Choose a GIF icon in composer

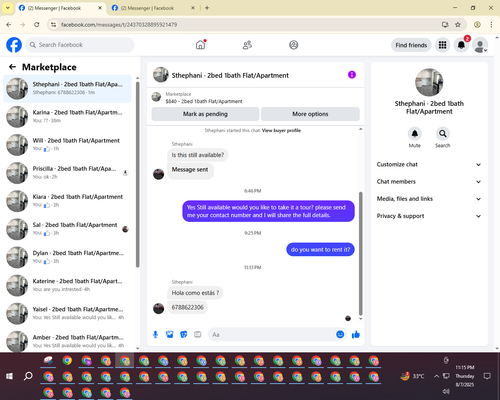(x=198, y=334)
